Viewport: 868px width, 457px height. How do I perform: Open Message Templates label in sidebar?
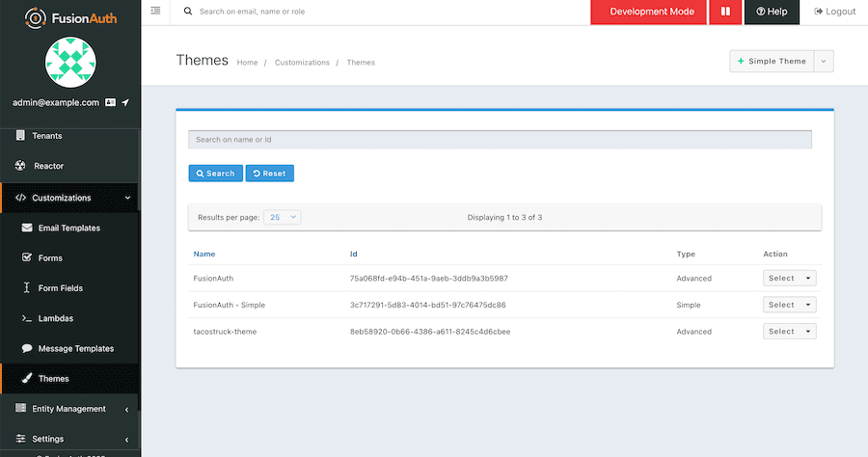(76, 349)
